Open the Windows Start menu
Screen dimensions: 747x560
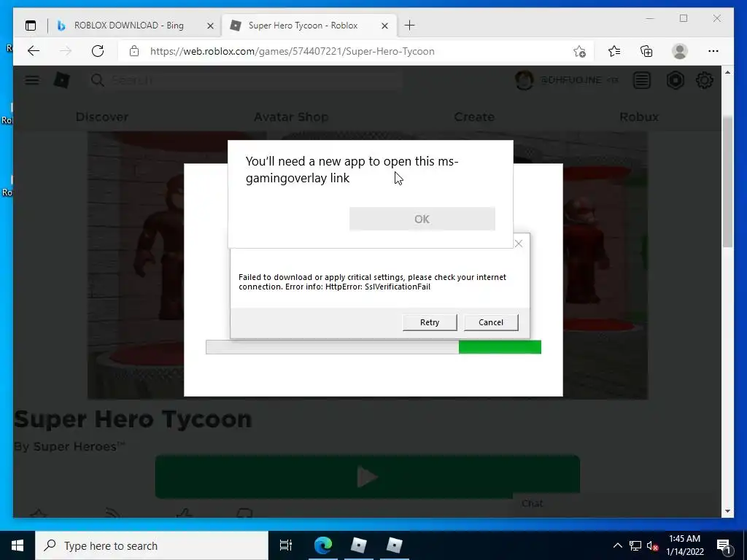point(18,545)
